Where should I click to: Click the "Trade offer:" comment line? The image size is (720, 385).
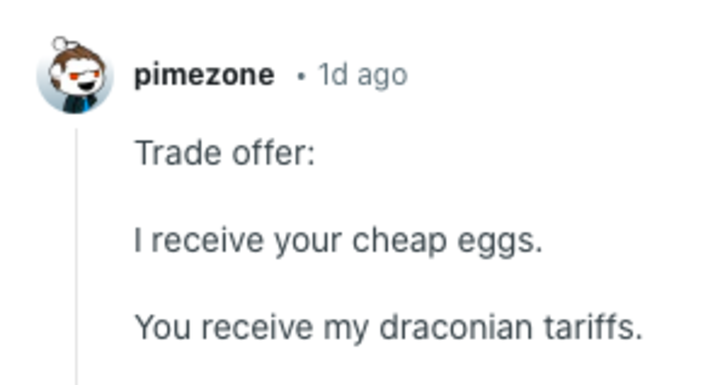225,153
